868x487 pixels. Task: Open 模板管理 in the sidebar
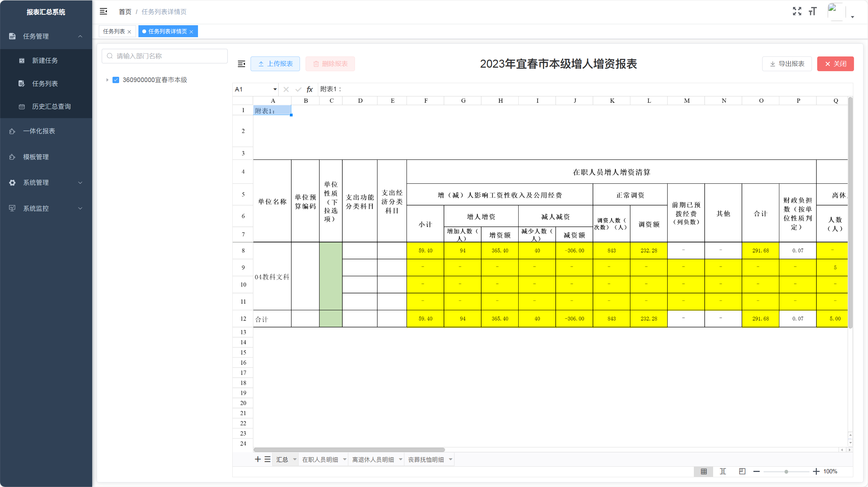46,157
